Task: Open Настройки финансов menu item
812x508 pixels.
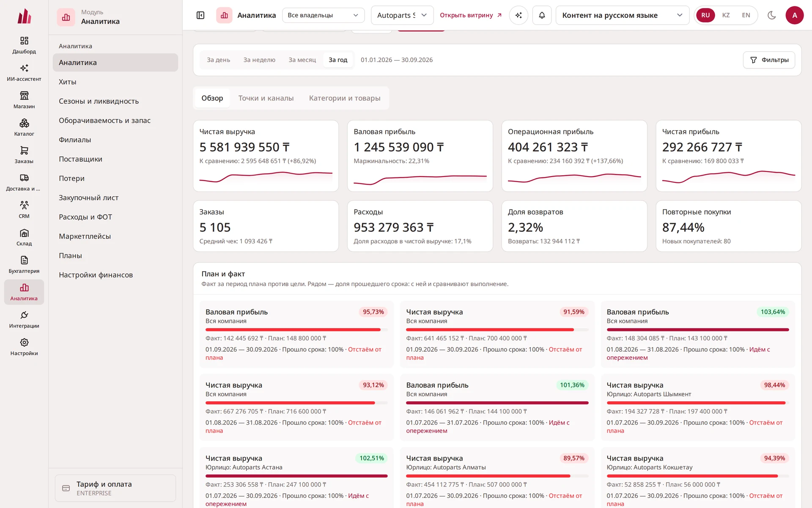Action: [115, 275]
